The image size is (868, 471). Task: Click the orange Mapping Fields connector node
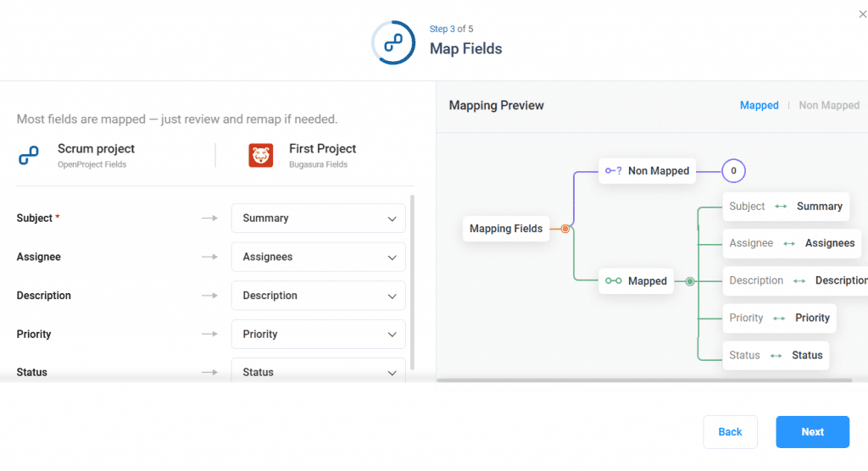coord(565,229)
